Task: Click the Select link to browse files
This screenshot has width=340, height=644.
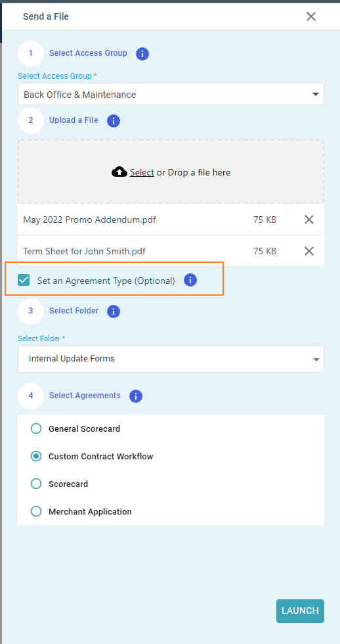Action: (142, 172)
